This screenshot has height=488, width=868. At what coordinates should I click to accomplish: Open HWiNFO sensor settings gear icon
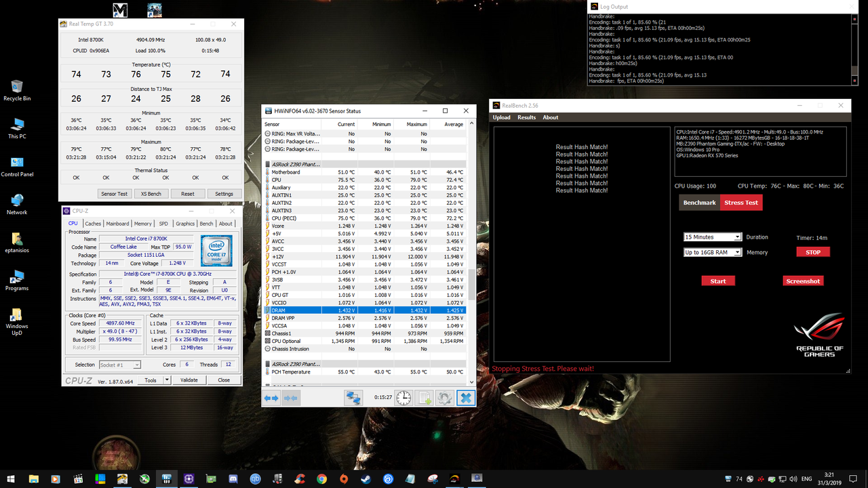pyautogui.click(x=445, y=398)
